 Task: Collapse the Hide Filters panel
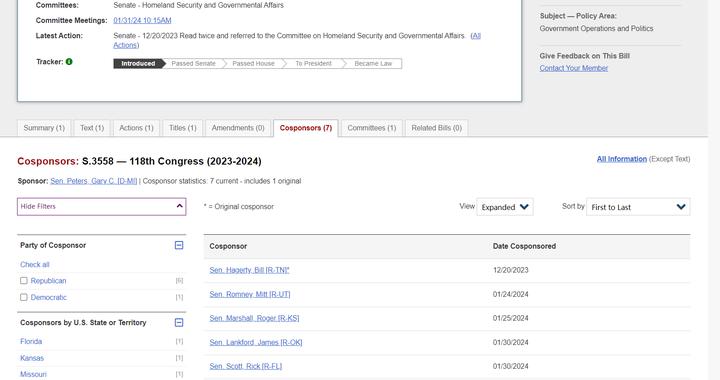click(101, 207)
